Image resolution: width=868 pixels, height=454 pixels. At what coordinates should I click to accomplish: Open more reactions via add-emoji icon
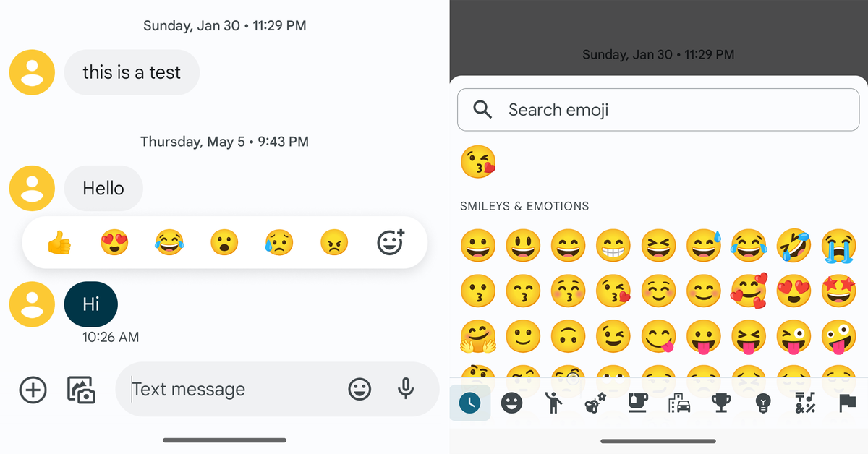pyautogui.click(x=391, y=242)
